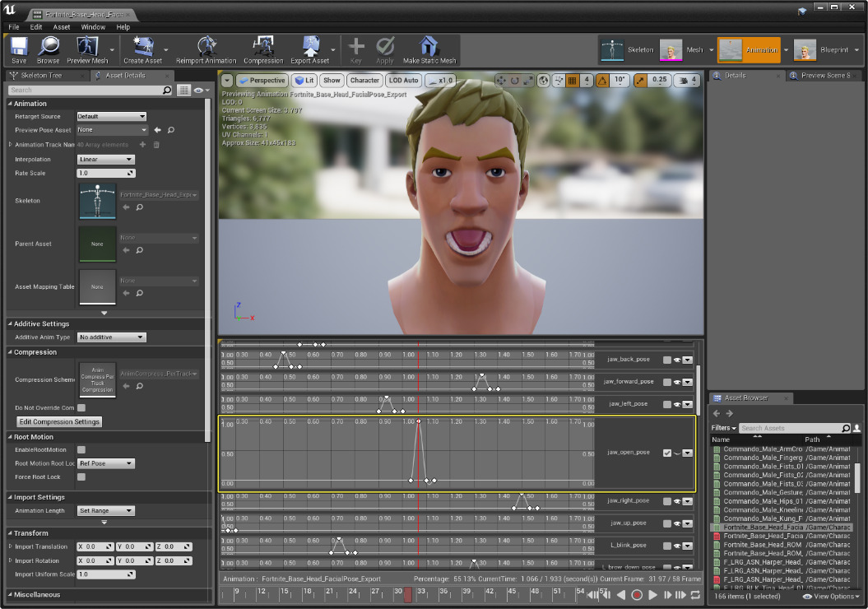Screen dimensions: 868x609
Task: Toggle the loop playback icon
Action: tap(695, 595)
